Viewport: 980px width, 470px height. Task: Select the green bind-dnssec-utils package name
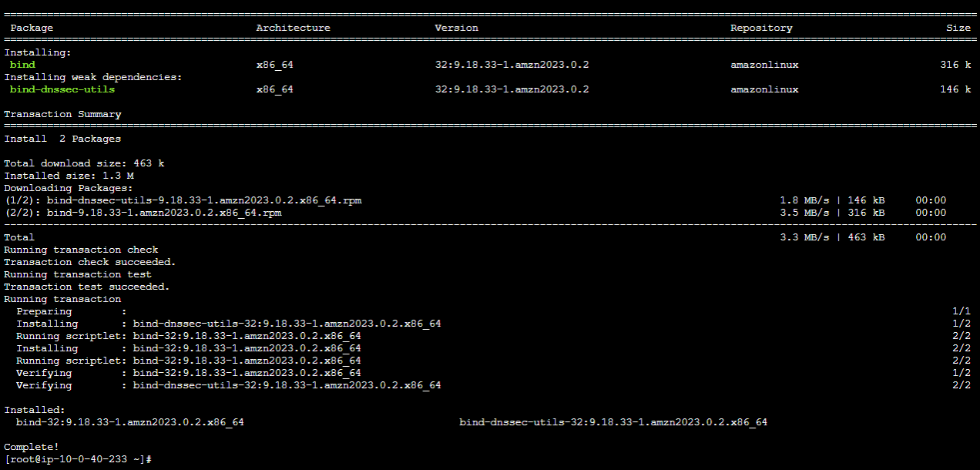62,89
